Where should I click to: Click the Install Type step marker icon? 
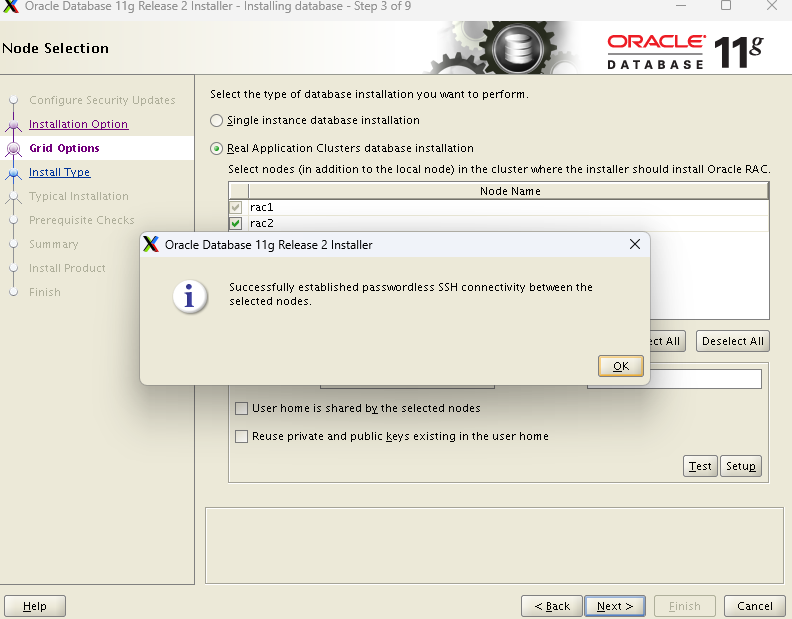(14, 172)
